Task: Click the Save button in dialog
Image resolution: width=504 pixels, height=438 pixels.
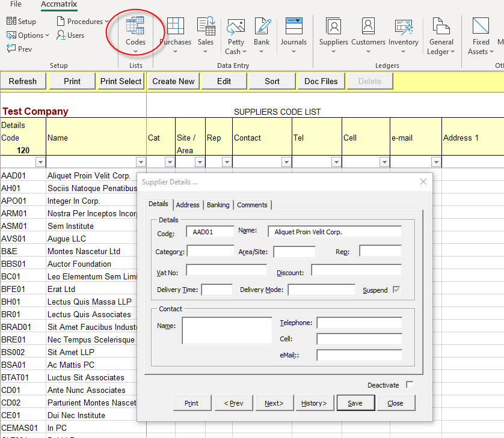Action: 355,403
